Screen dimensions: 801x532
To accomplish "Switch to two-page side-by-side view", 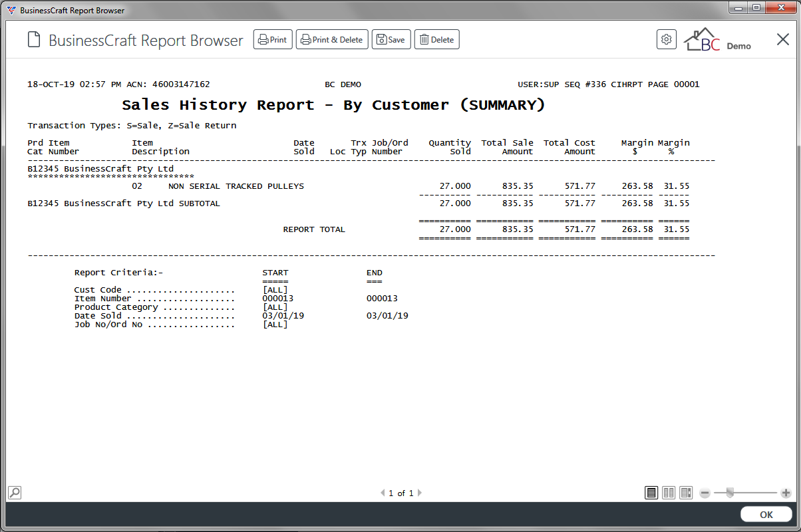I will pos(669,493).
